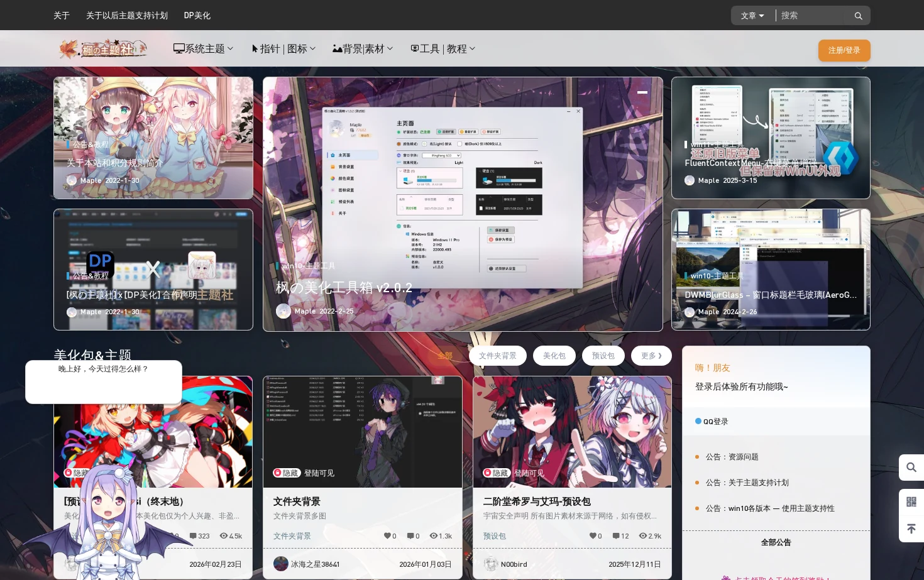Open the 公告：资源问题 announcement
This screenshot has width=924, height=580.
pos(732,457)
